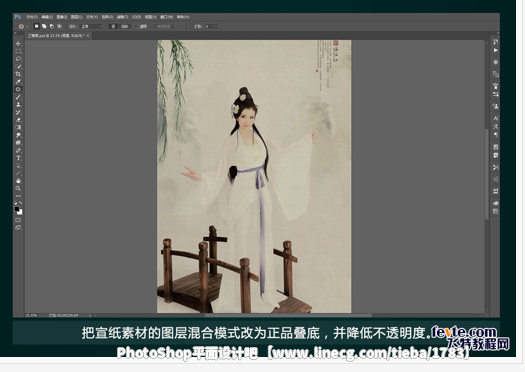Select the Line shape tool

point(18,173)
